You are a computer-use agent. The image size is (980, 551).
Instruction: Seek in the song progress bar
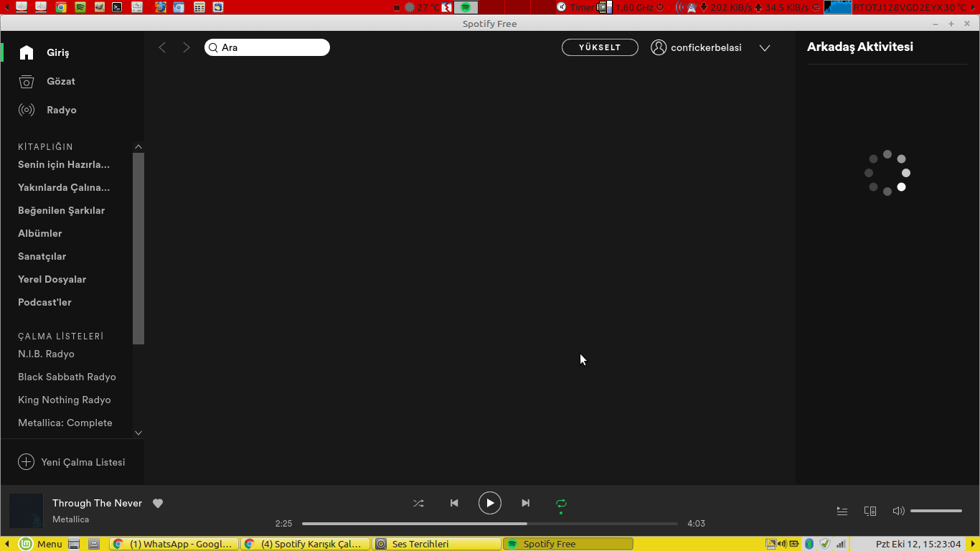point(490,524)
